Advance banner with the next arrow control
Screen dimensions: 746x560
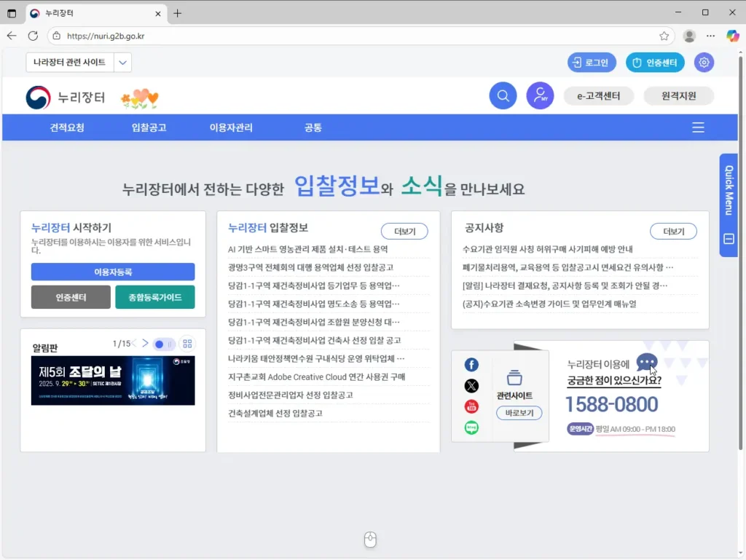click(x=145, y=342)
